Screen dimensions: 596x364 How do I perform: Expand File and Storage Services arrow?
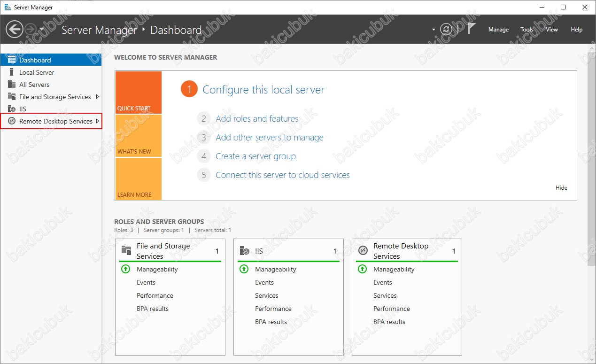[x=98, y=97]
